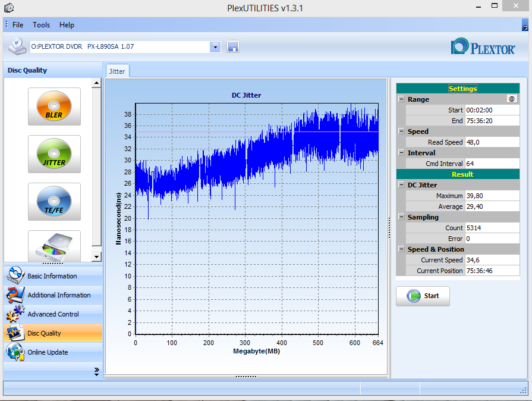Viewport: 532px width, 401px height.
Task: Open the drive selection dropdown
Action: [215, 47]
